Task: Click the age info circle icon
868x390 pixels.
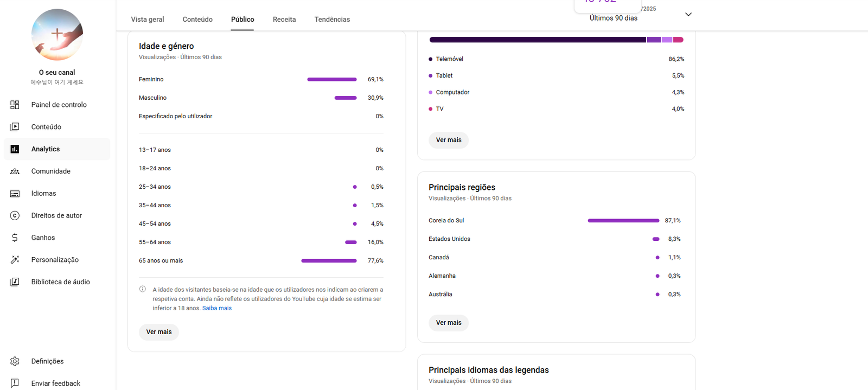Action: [143, 289]
